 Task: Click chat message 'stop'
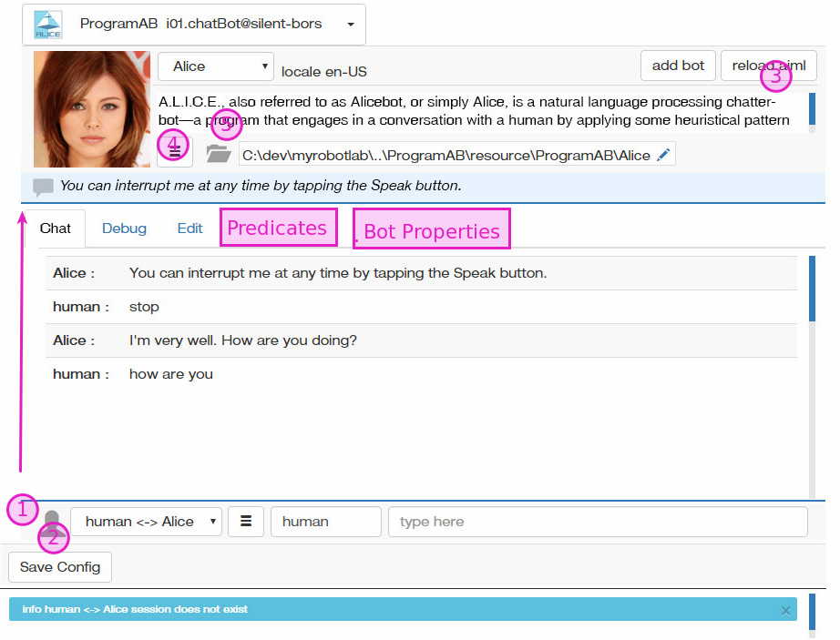click(x=144, y=307)
